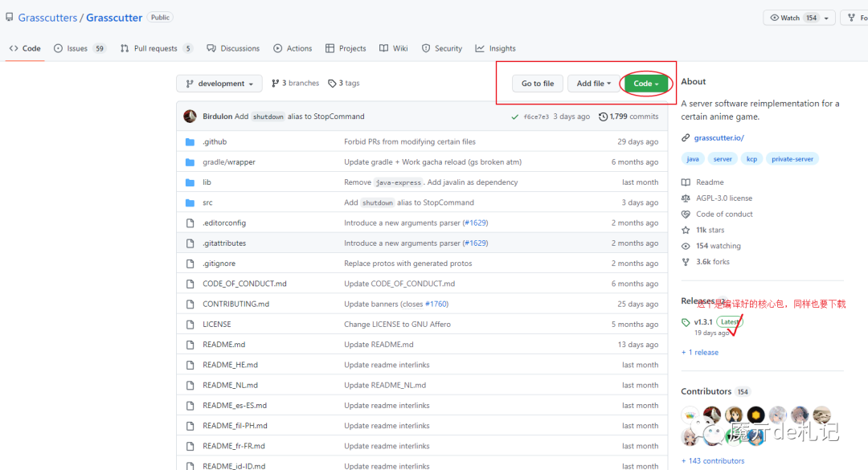Open the .gitattributes file
This screenshot has width=868, height=470.
pos(224,243)
